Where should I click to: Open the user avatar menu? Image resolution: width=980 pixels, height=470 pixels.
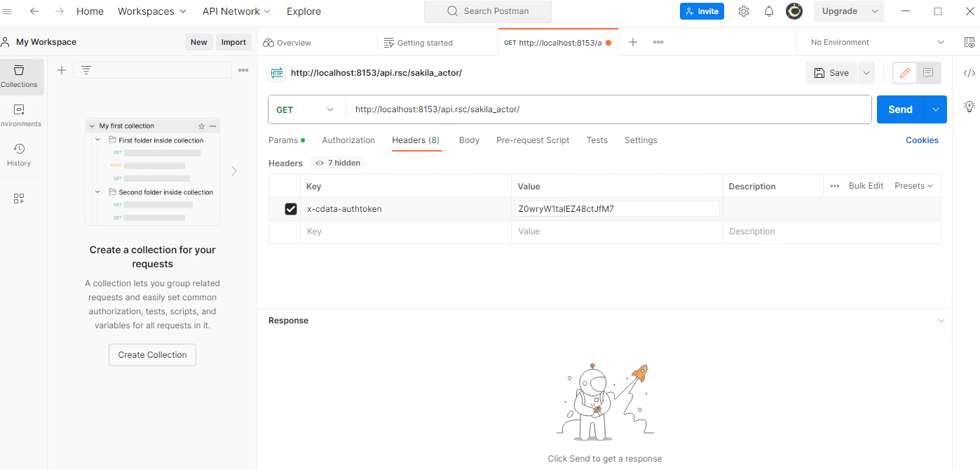[x=794, y=11]
